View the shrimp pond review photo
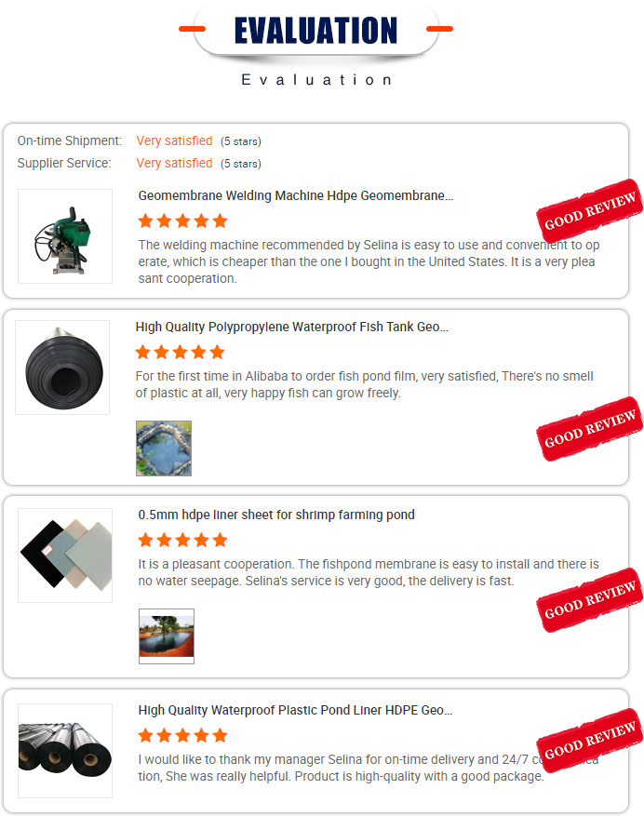Screen dimensions: 644x816 pos(166,635)
